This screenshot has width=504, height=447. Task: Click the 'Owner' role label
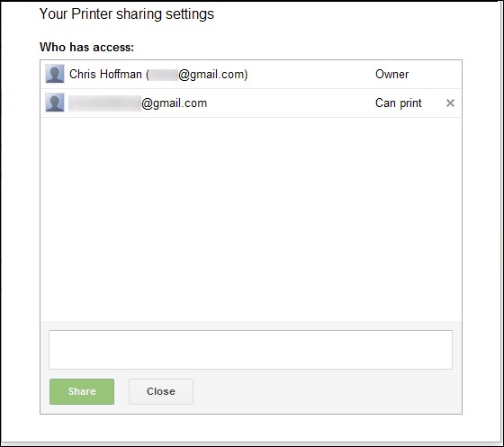pos(391,74)
